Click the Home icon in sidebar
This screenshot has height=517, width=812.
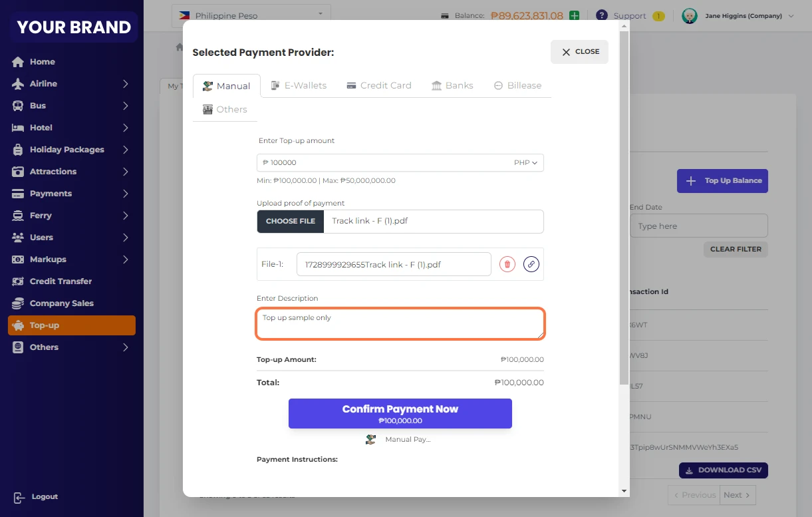coord(18,62)
